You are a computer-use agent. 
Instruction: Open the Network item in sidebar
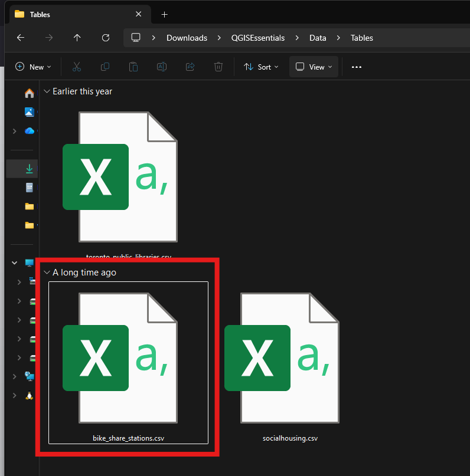30,376
